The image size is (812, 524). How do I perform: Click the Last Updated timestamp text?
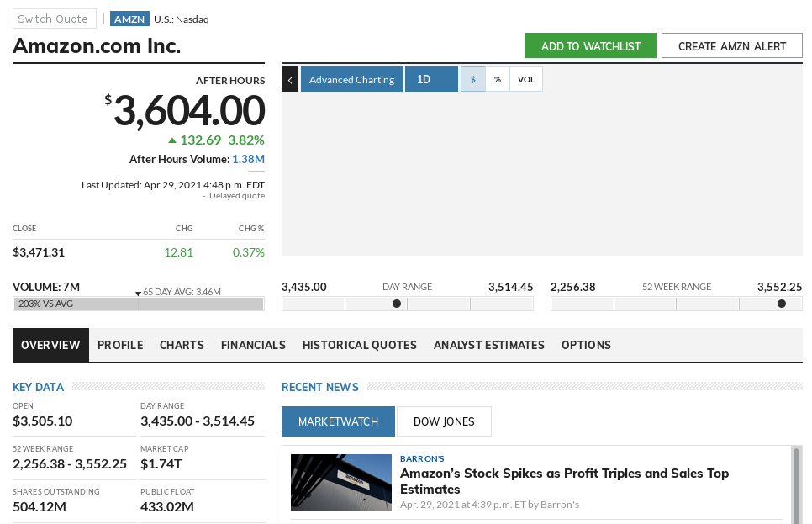173,185
